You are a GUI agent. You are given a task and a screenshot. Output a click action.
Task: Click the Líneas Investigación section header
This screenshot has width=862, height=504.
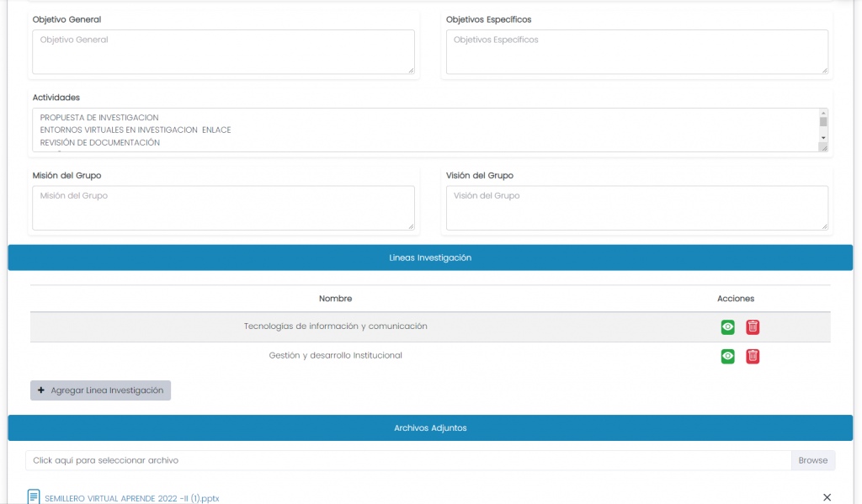[x=430, y=257]
